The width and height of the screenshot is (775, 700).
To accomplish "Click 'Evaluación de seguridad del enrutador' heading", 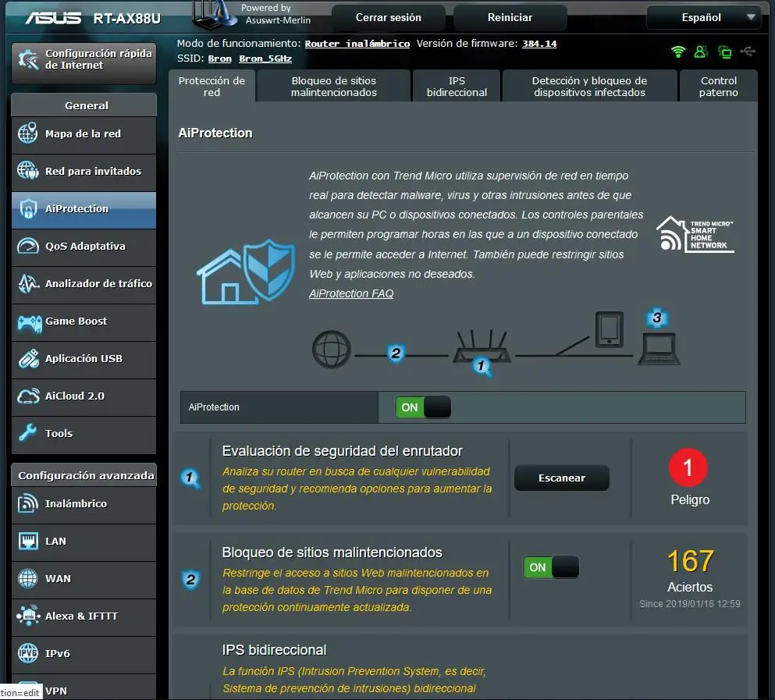I will click(342, 451).
